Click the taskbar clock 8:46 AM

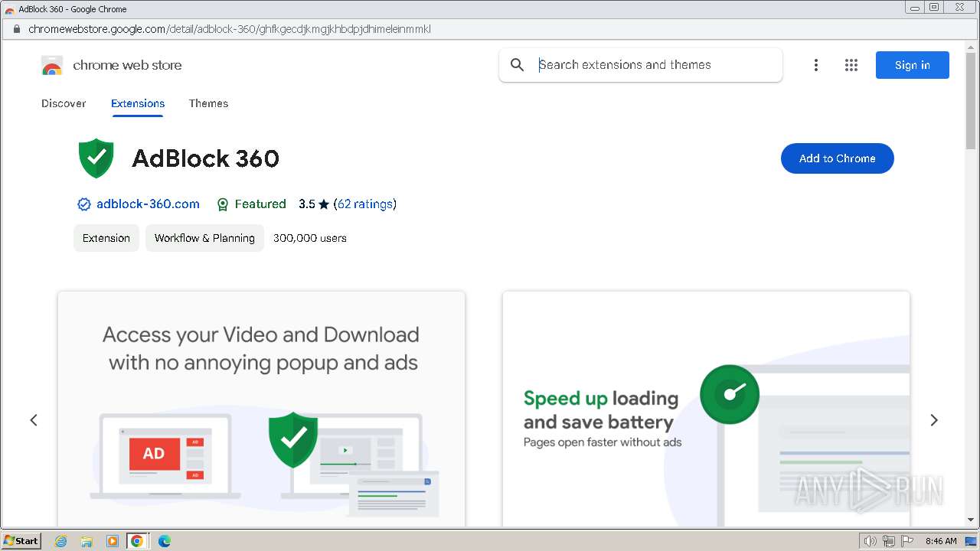pos(941,541)
